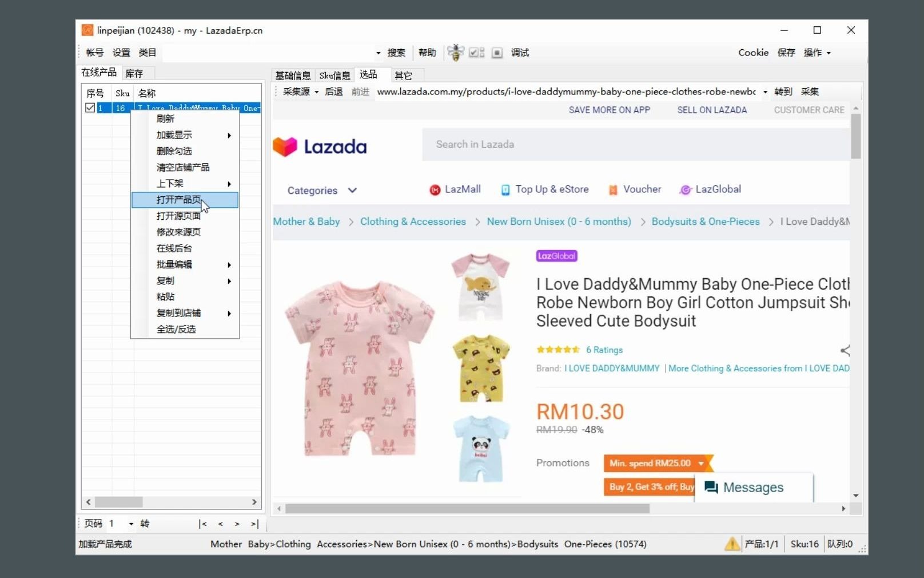Click inside the Search in Lazada field
Image resolution: width=924 pixels, height=578 pixels.
click(x=636, y=144)
